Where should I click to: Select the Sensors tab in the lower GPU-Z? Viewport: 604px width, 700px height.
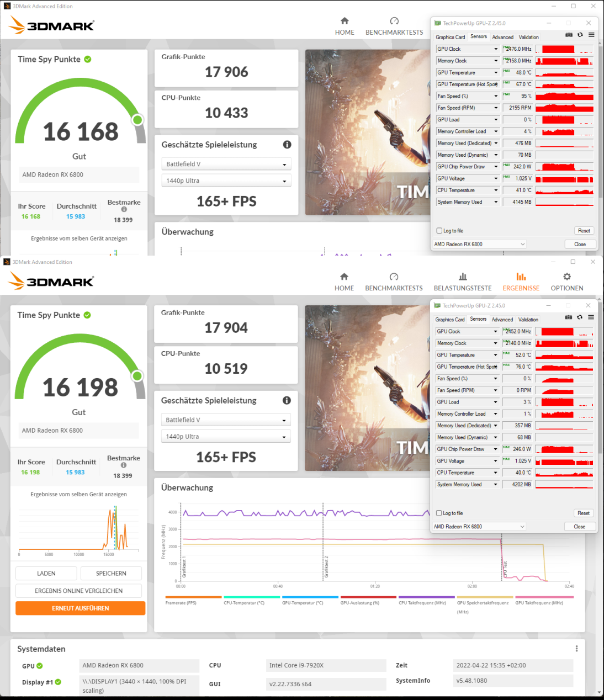[x=478, y=319]
